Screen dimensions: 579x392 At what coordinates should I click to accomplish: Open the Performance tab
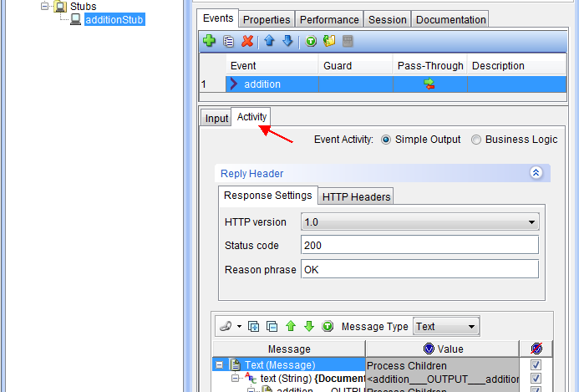tap(329, 19)
